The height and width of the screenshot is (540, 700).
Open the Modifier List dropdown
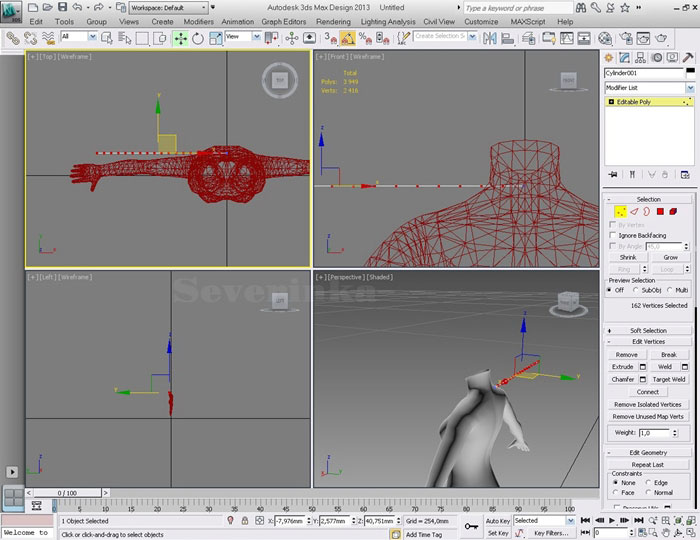click(690, 88)
